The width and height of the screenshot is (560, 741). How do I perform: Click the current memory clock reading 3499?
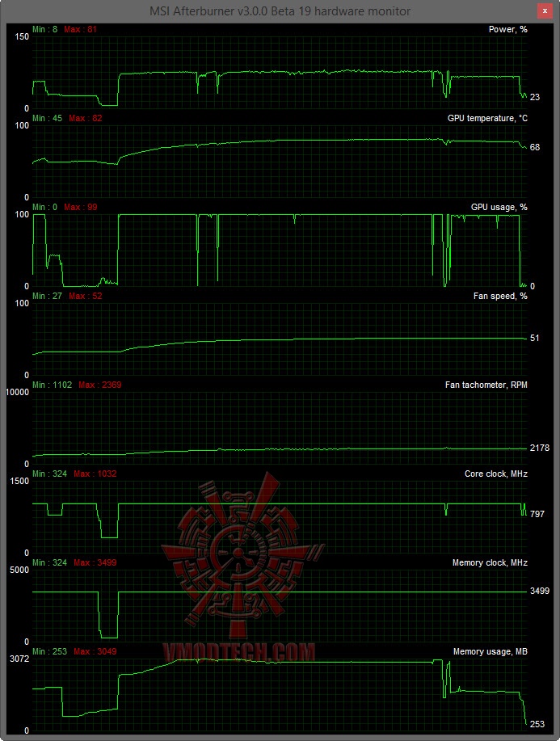click(x=540, y=591)
